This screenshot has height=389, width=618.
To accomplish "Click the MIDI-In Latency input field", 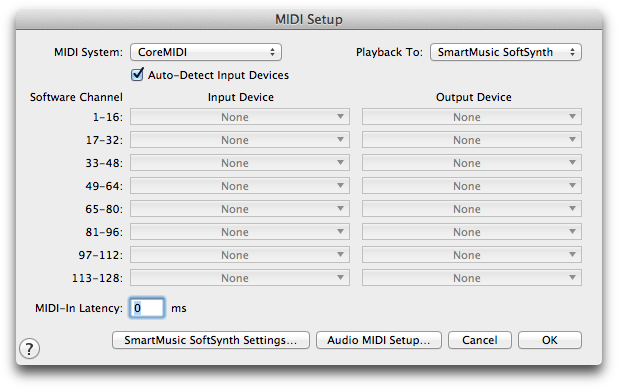I will tap(147, 308).
